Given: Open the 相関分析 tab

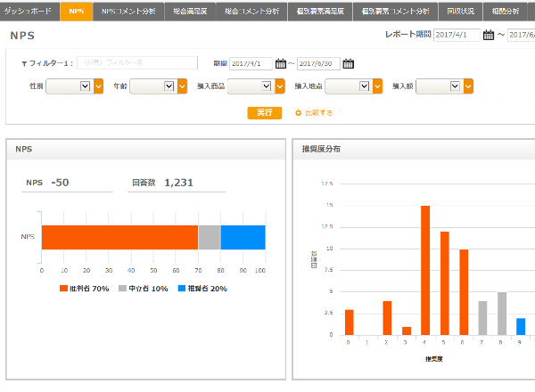Looking at the screenshot, I should point(506,12).
